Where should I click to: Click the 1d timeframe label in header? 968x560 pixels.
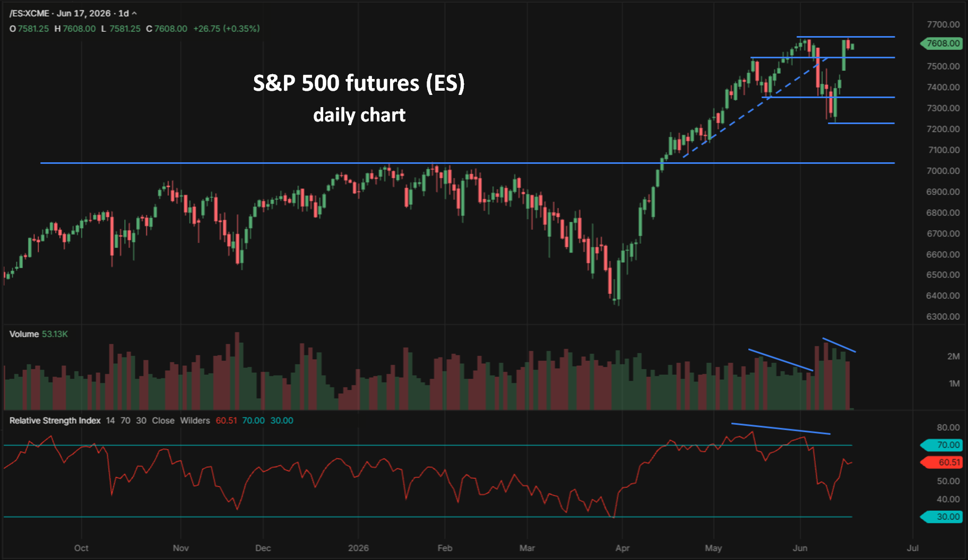point(123,13)
